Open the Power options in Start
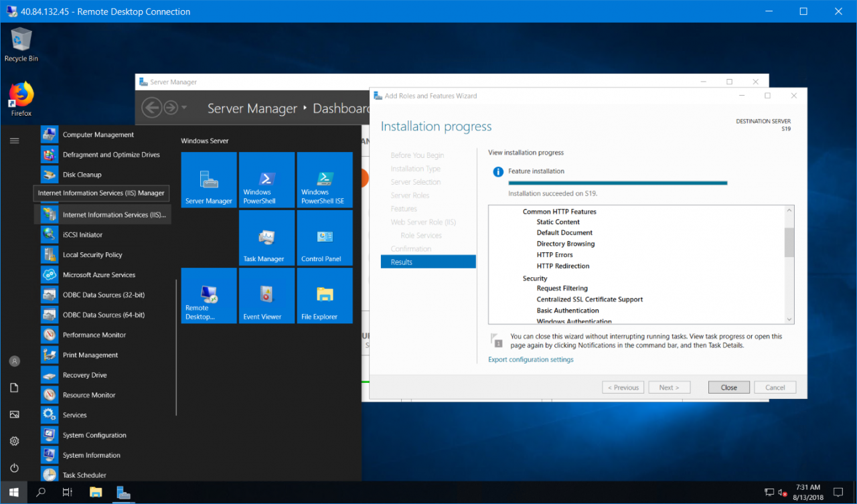 [x=15, y=469]
